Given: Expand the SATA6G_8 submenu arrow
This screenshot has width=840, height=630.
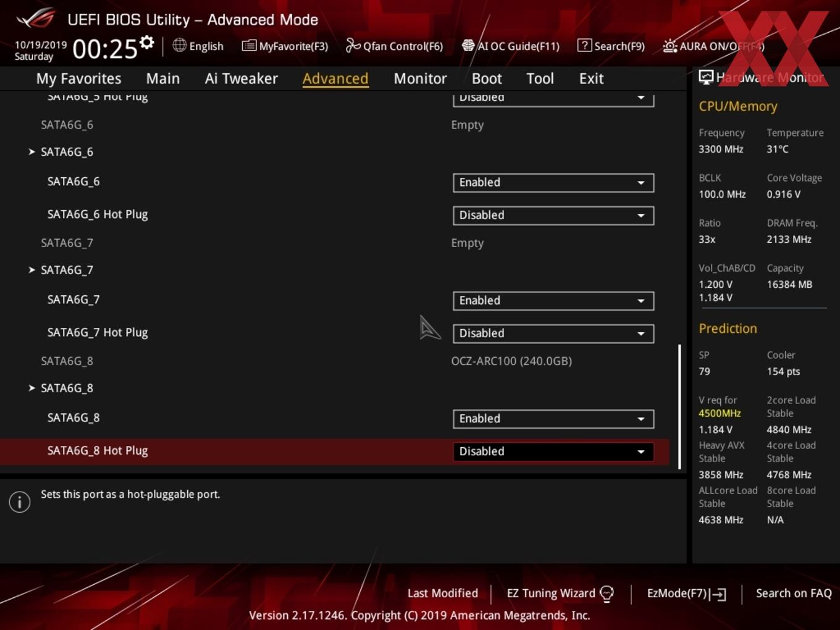Looking at the screenshot, I should [x=31, y=388].
